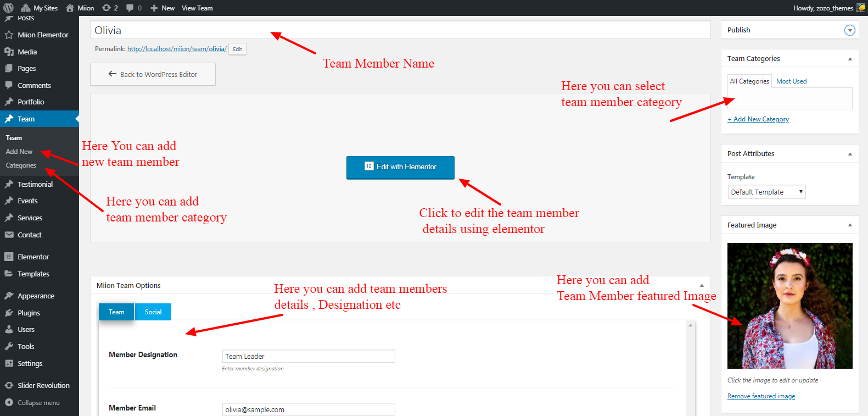The width and height of the screenshot is (868, 416).
Task: Collapse the admin sidebar menu
Action: [38, 403]
